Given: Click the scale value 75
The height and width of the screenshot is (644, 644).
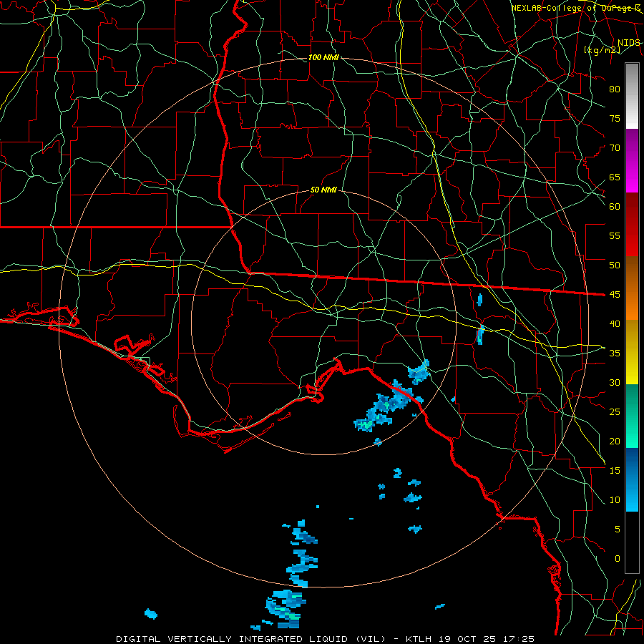Looking at the screenshot, I should [x=615, y=119].
